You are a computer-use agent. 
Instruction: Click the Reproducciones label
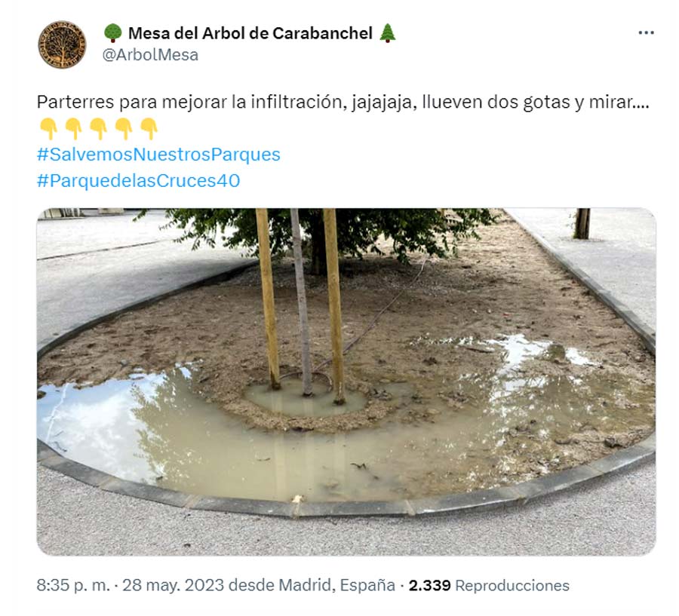[x=512, y=585]
